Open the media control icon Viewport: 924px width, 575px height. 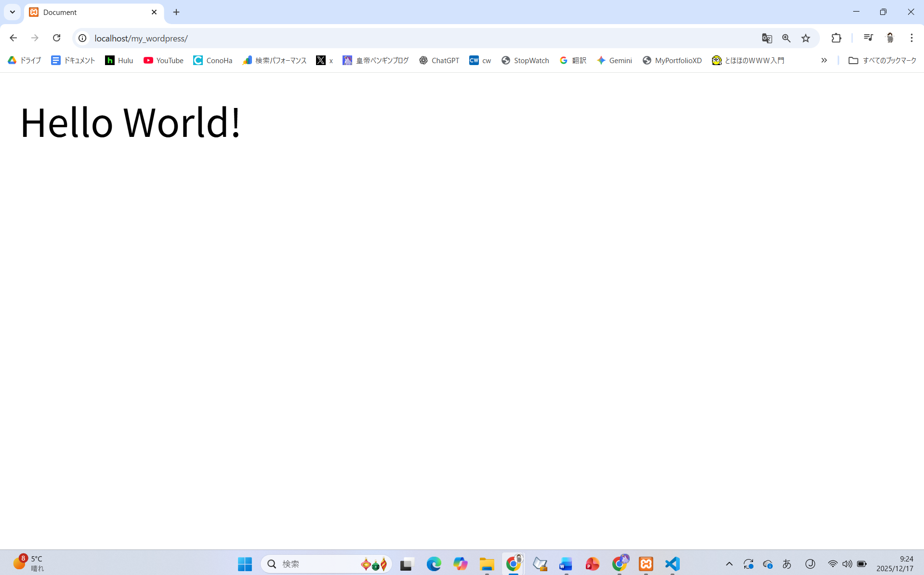868,38
